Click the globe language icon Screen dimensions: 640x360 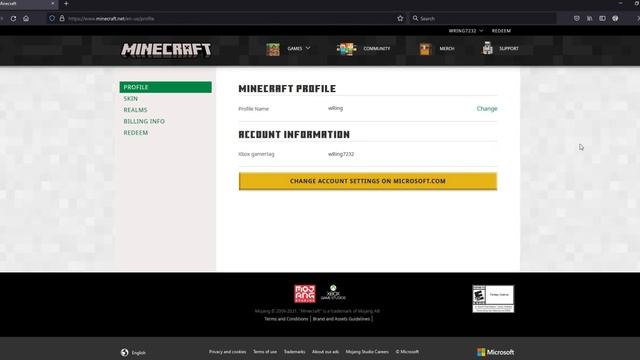click(x=124, y=352)
